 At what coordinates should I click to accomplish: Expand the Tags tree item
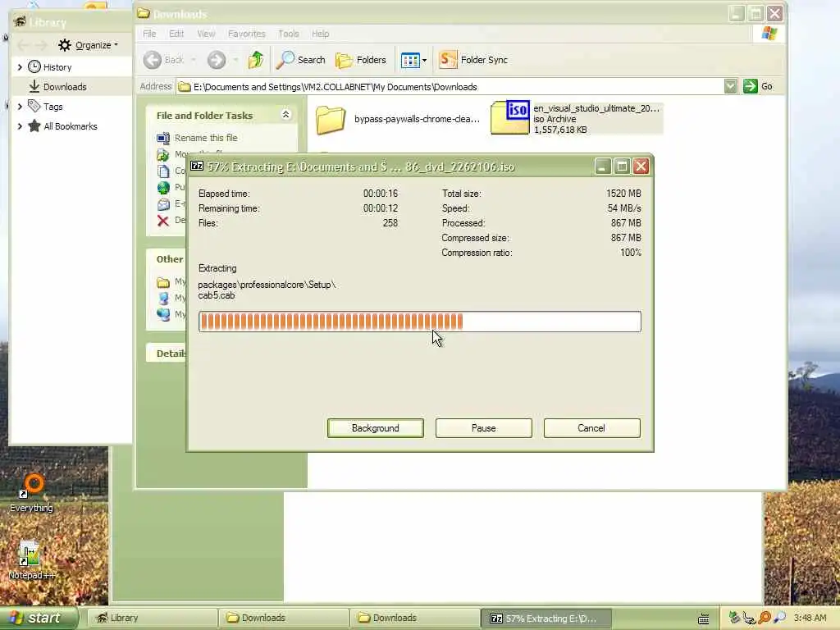(20, 107)
